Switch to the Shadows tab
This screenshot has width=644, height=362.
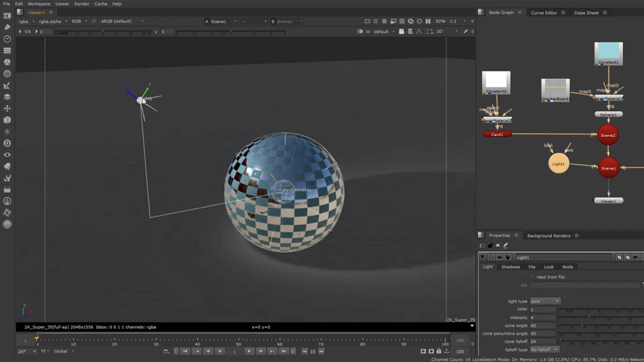[510, 267]
